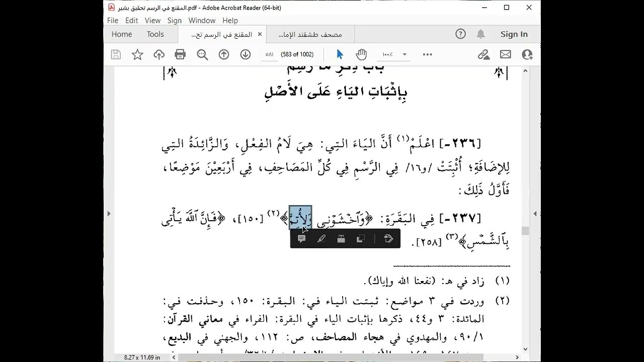Click the page number input field
644x362 pixels.
click(x=269, y=54)
